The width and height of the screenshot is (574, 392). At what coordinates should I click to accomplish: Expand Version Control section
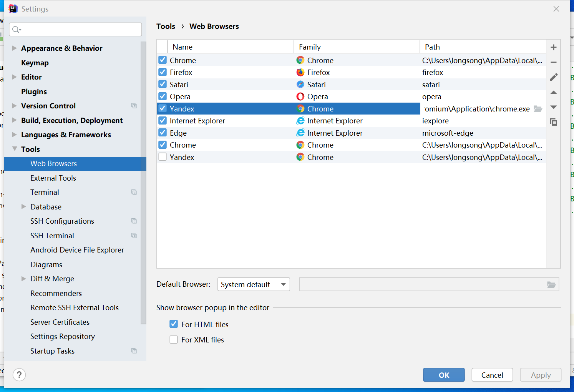point(15,106)
